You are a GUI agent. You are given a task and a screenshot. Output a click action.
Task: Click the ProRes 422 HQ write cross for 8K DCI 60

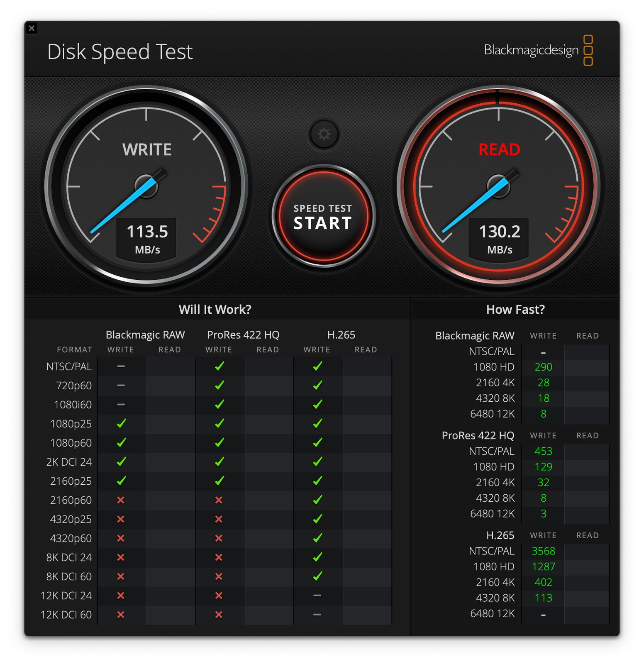(219, 576)
